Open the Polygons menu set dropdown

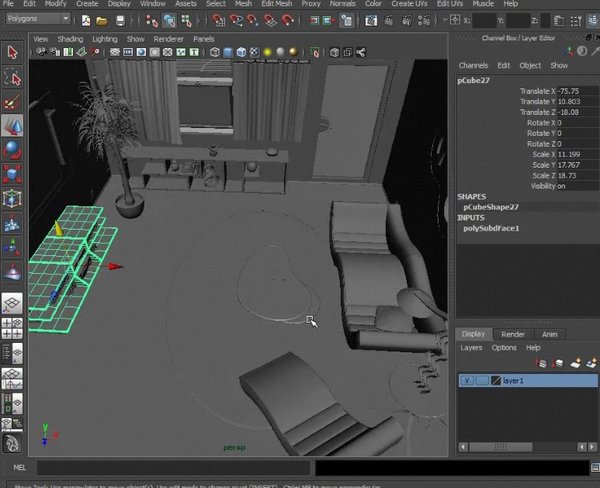[x=38, y=18]
